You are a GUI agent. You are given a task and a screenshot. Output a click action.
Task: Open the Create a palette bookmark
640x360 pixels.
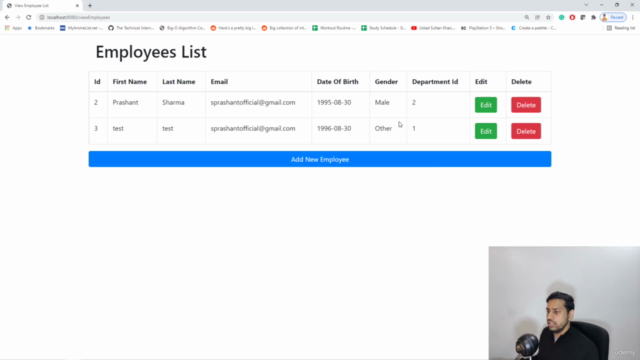tap(533, 28)
